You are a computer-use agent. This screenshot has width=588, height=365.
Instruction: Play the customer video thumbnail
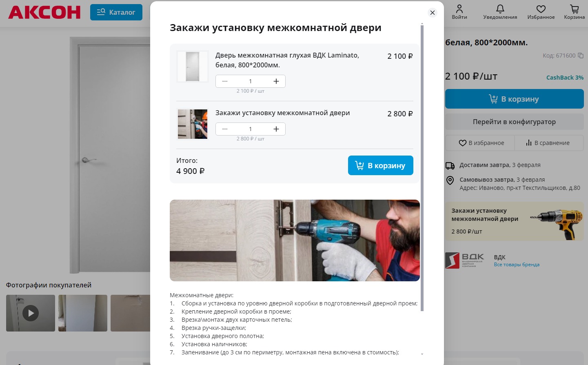pos(31,313)
